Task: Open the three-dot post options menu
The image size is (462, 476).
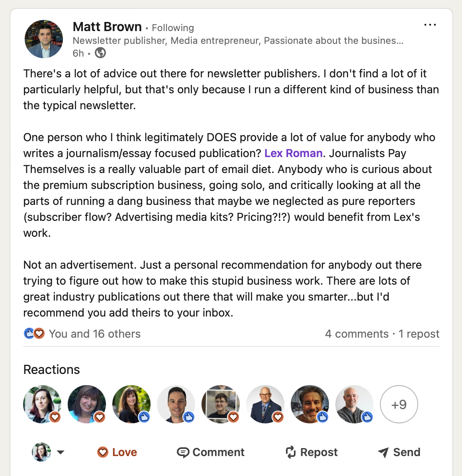Action: click(x=430, y=25)
